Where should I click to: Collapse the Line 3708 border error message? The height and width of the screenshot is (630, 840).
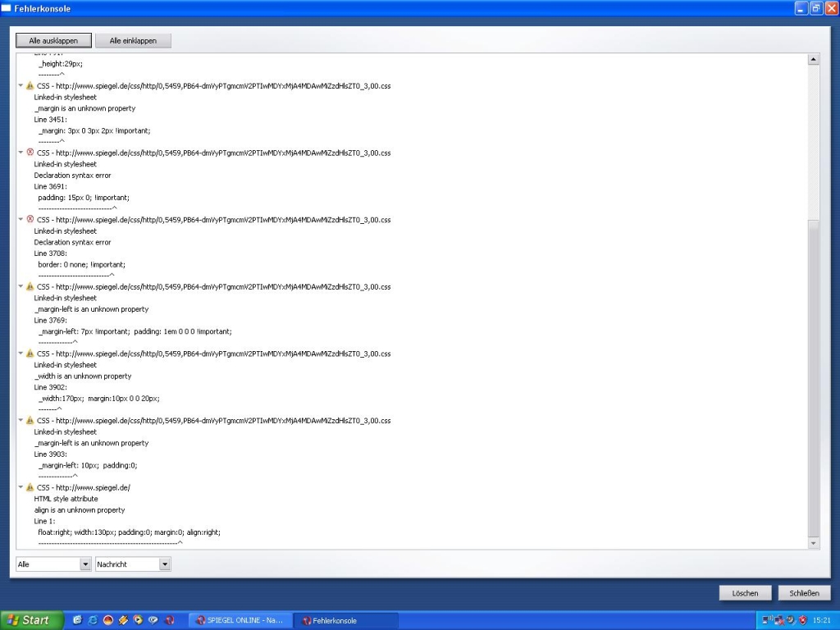point(21,220)
